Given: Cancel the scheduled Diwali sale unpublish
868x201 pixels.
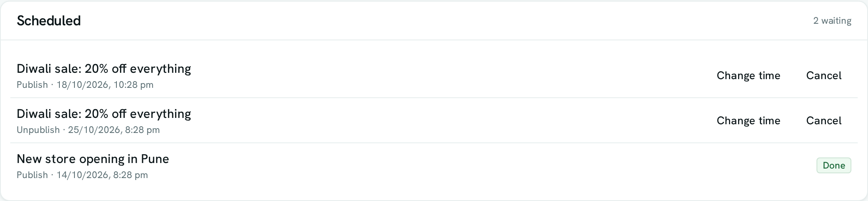Looking at the screenshot, I should coord(824,121).
